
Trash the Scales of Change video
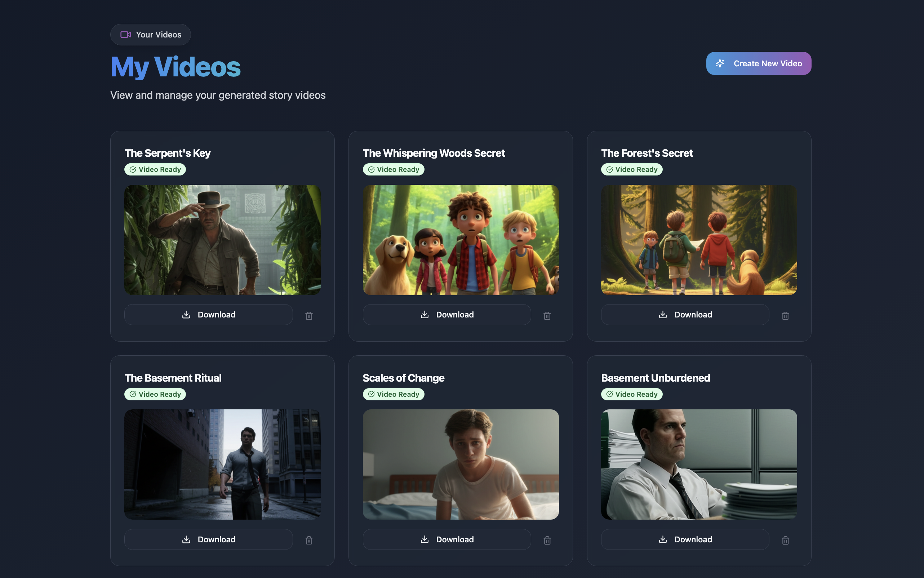547,540
